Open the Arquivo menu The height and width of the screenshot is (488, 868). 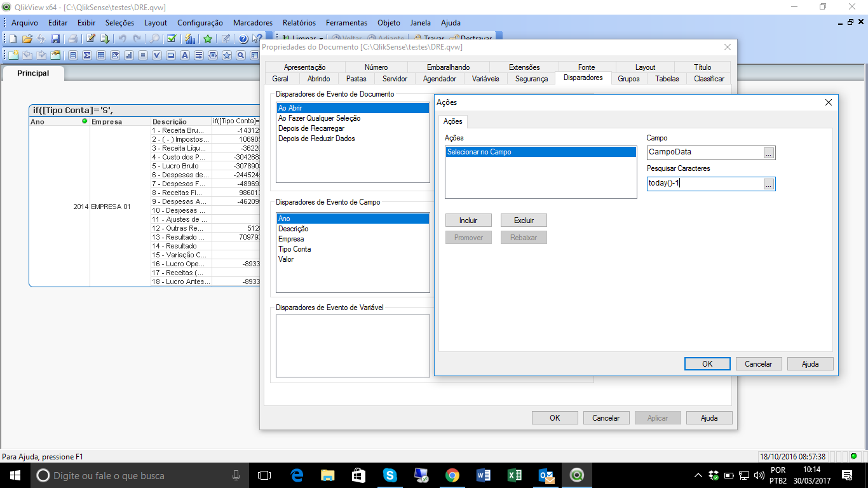tap(25, 22)
